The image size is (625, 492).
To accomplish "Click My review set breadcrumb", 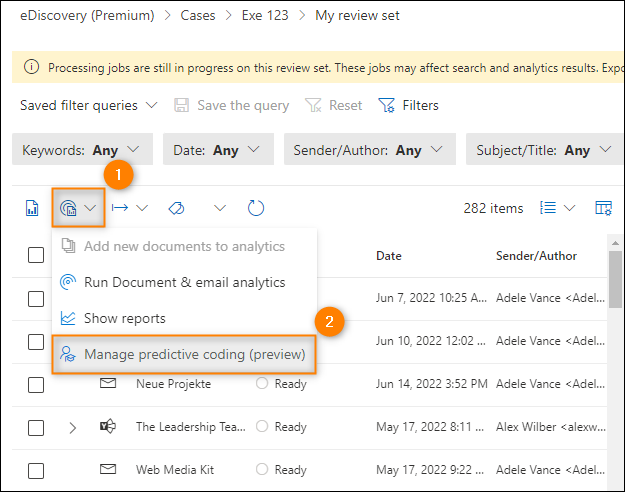I will (x=357, y=16).
